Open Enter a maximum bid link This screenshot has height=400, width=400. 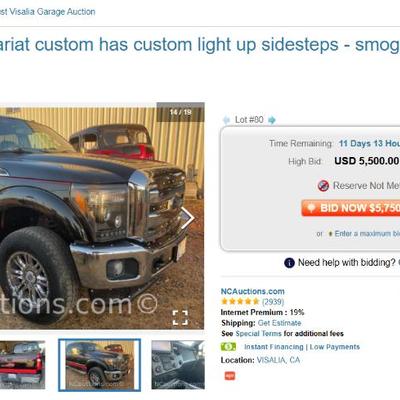(x=367, y=234)
